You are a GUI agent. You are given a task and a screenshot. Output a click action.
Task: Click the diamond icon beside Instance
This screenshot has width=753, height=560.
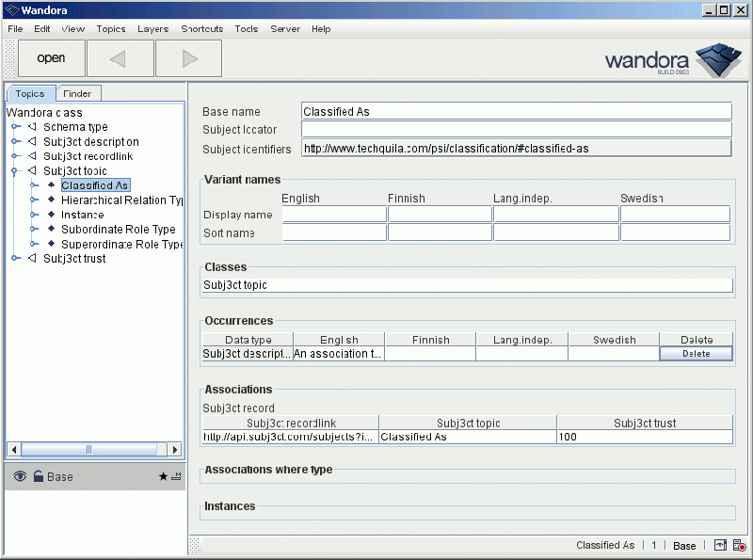[50, 215]
